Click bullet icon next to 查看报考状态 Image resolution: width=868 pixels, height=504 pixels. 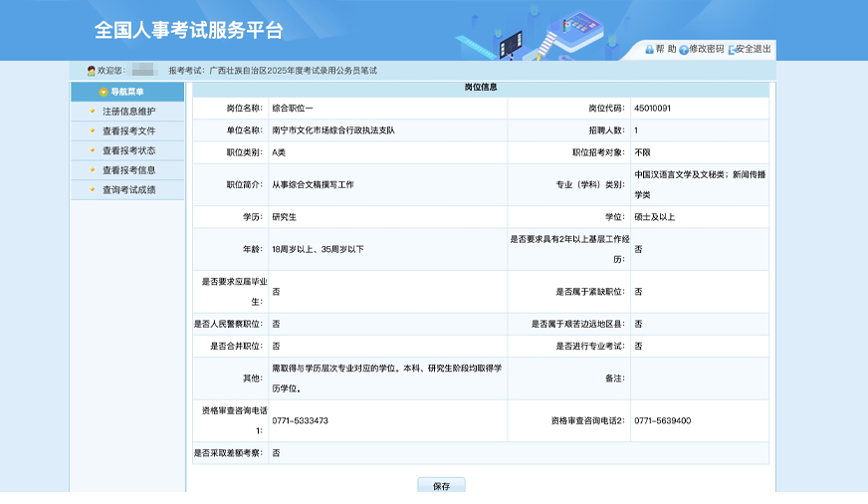pos(93,150)
